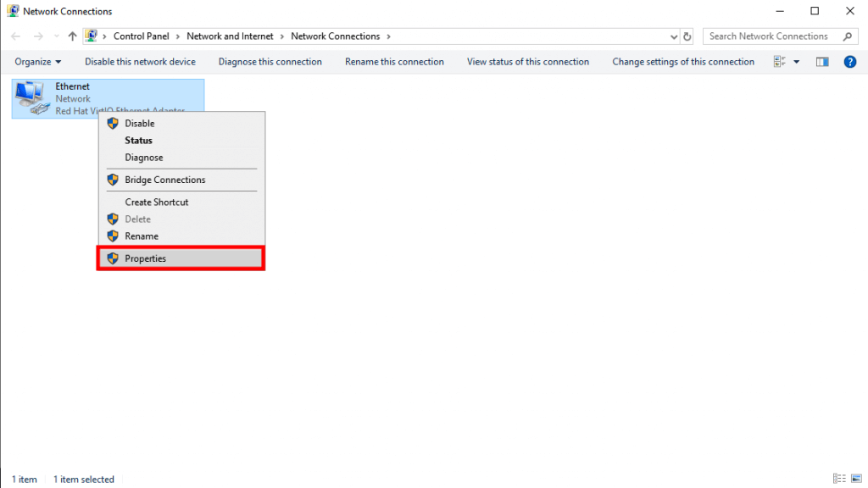Image resolution: width=868 pixels, height=488 pixels.
Task: Navigate up one level with the up arrow
Action: [x=72, y=36]
